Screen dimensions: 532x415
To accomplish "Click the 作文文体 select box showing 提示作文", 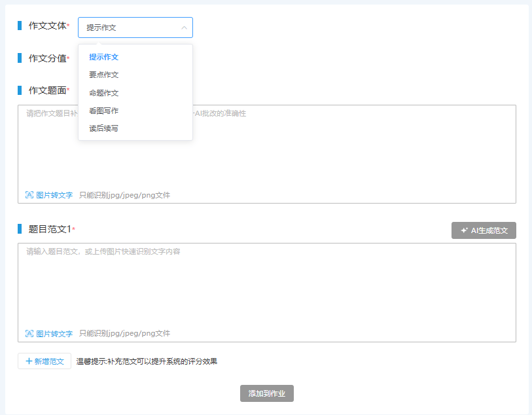I will point(131,27).
